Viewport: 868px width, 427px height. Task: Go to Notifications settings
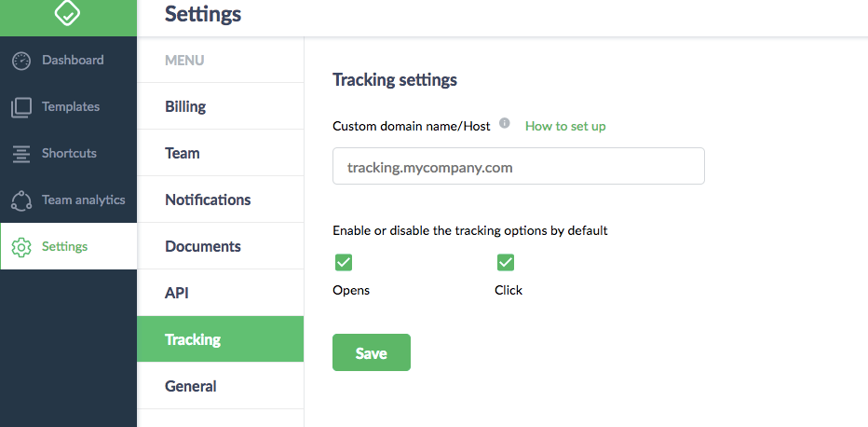pyautogui.click(x=208, y=200)
